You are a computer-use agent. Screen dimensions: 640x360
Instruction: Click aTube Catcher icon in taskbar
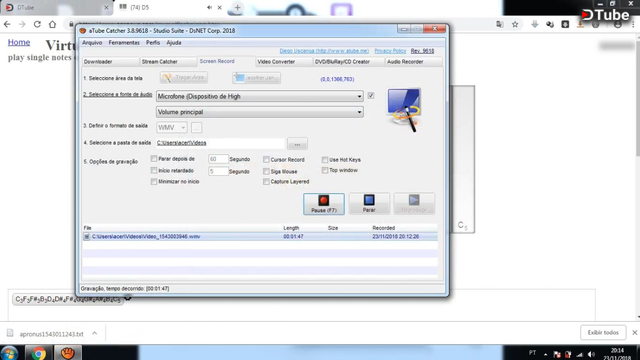point(68,353)
